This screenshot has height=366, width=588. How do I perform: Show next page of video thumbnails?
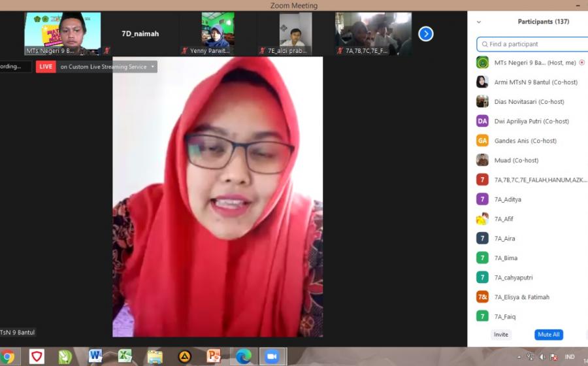click(x=425, y=33)
